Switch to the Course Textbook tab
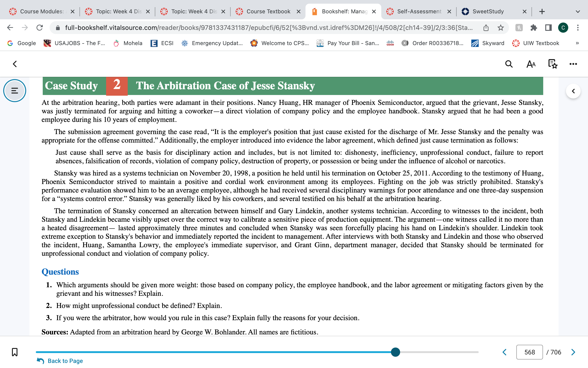This screenshot has height=368, width=588. pos(268,11)
